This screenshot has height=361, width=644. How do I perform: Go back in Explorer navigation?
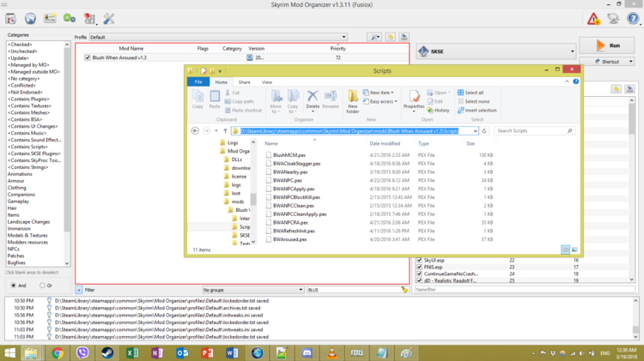click(x=195, y=131)
